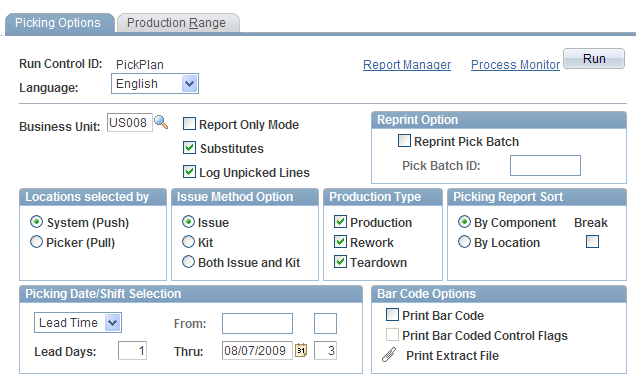The image size is (636, 382).
Task: Check the Reprint Pick Batch box
Action: coord(404,141)
